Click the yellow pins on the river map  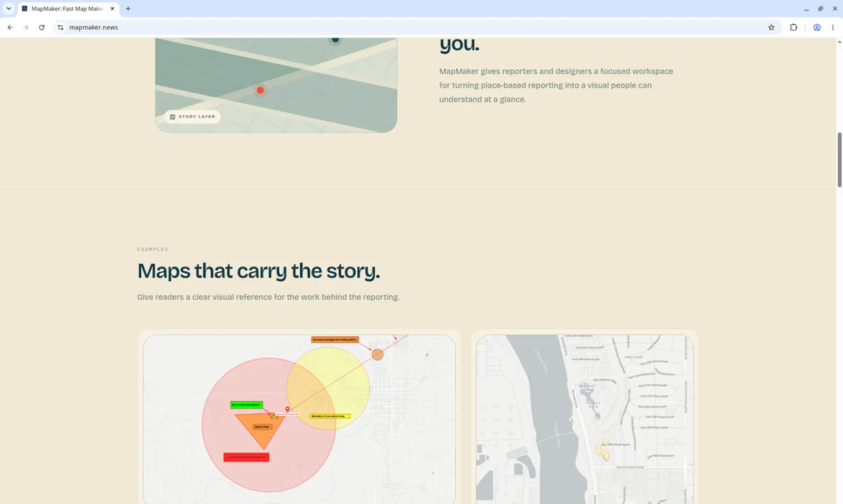(603, 449)
